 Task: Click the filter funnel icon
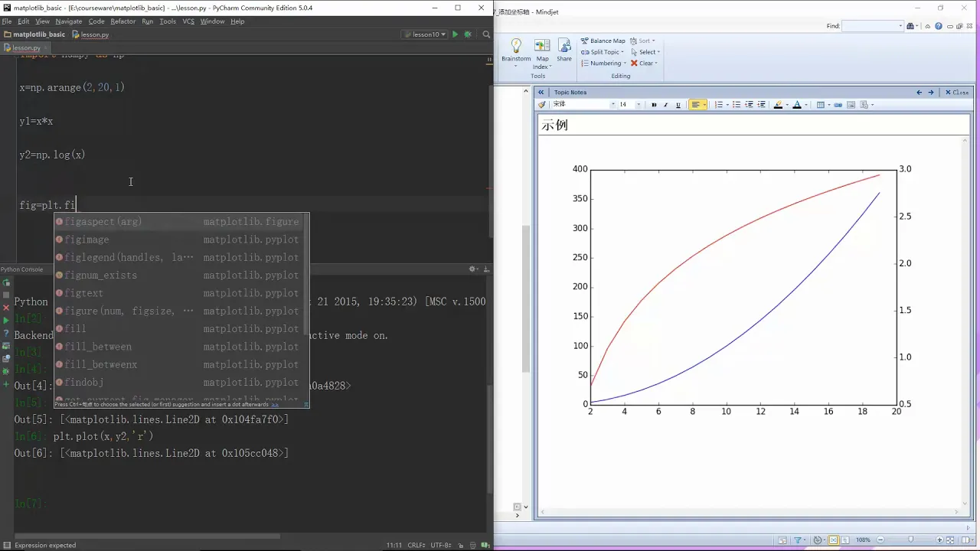798,540
